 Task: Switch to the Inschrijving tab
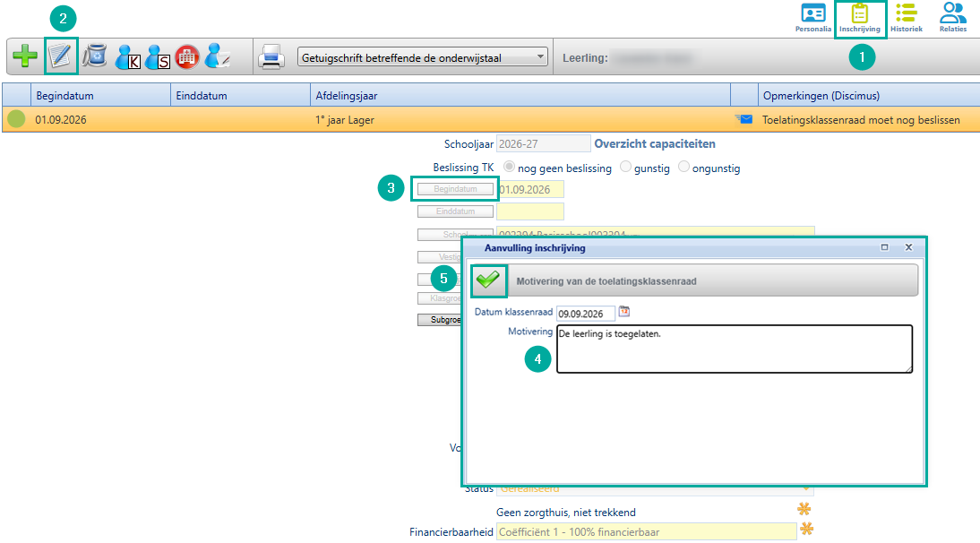tap(860, 18)
